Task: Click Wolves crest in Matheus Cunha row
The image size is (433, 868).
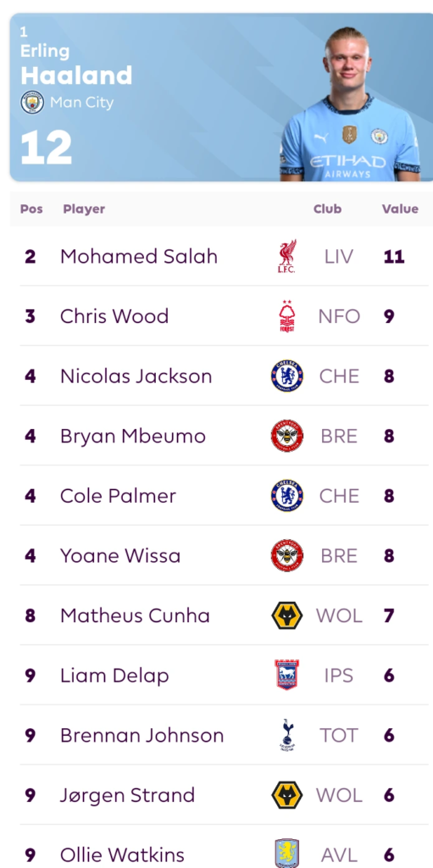Action: point(286,615)
